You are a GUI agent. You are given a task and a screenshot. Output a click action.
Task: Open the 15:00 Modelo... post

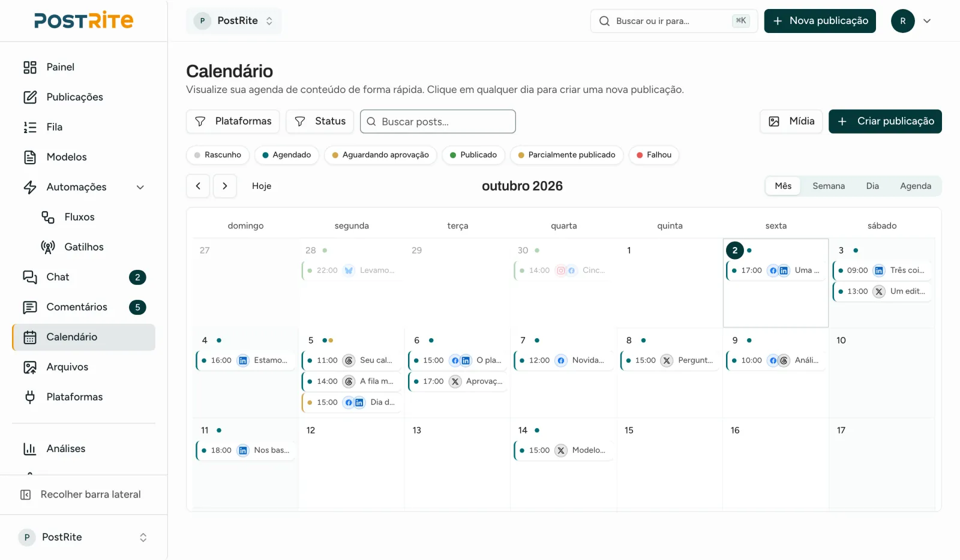coord(563,450)
